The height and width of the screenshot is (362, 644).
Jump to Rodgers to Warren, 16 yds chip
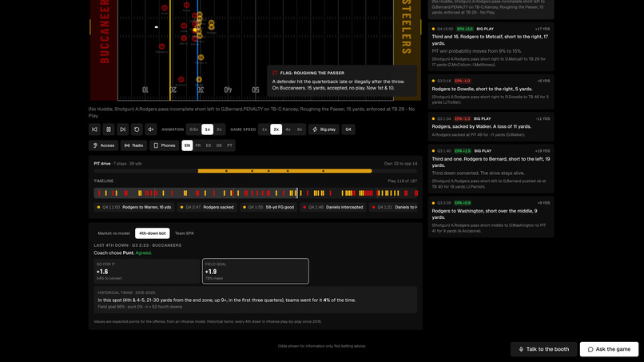click(x=134, y=207)
